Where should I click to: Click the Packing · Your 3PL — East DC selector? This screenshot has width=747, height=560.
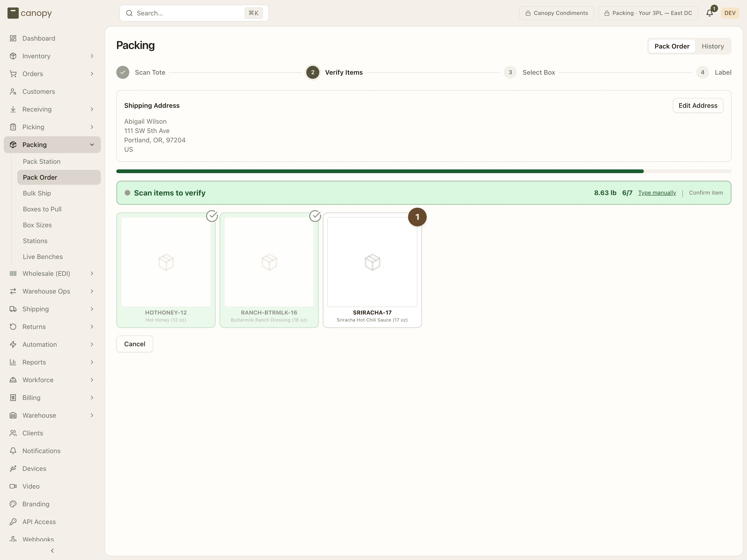point(648,13)
